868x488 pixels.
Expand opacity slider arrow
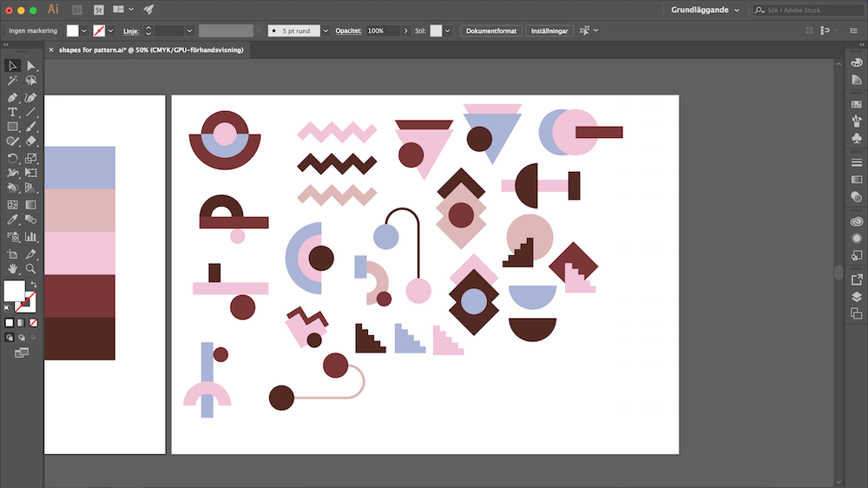click(x=405, y=31)
